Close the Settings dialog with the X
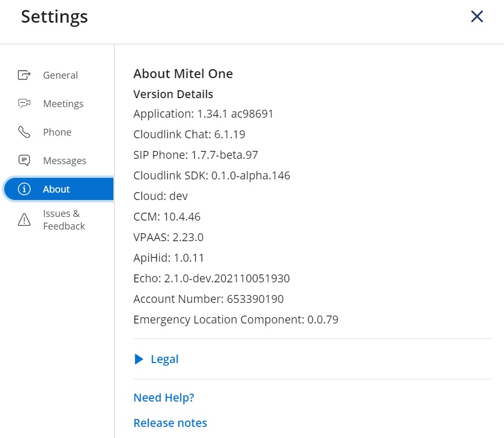 point(477,17)
